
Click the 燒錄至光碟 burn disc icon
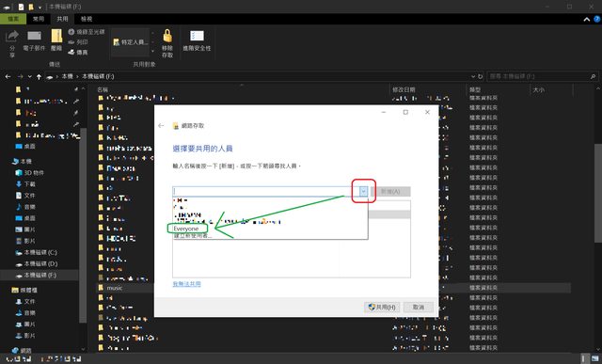[x=71, y=32]
